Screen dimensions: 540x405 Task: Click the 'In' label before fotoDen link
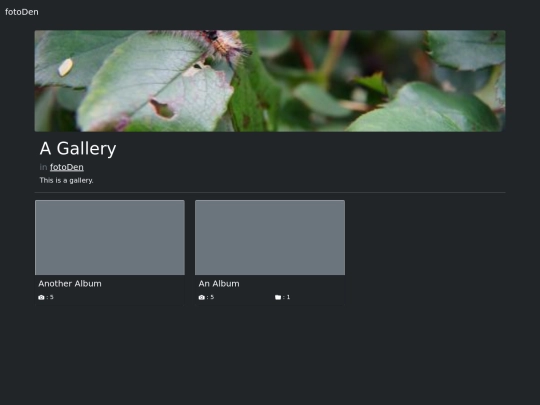43,167
